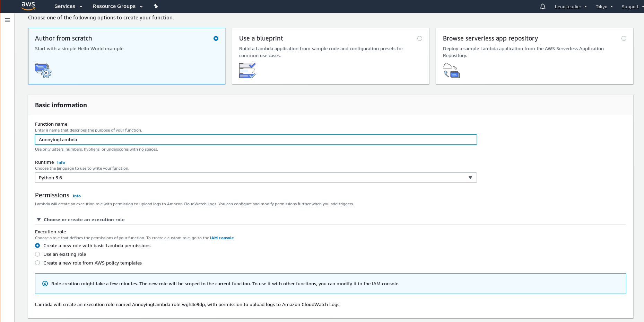Click the Info link next to Permissions
This screenshot has height=322, width=644.
point(77,196)
